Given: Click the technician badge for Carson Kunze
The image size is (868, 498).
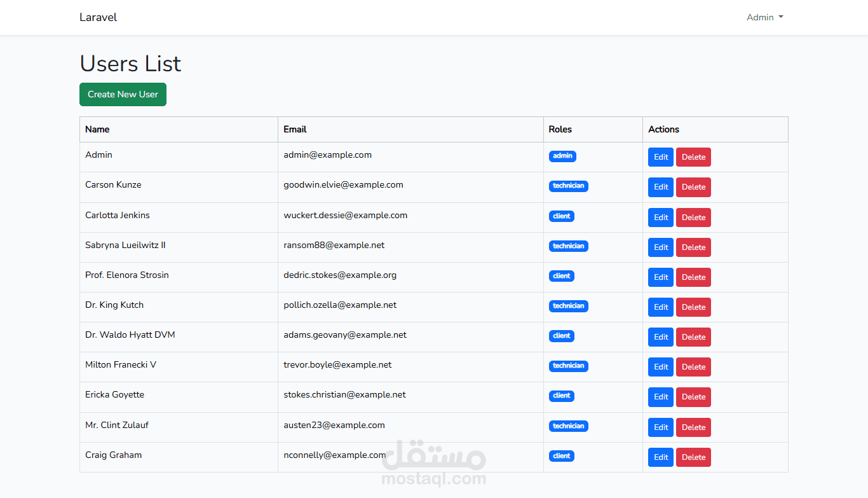Looking at the screenshot, I should pos(568,186).
